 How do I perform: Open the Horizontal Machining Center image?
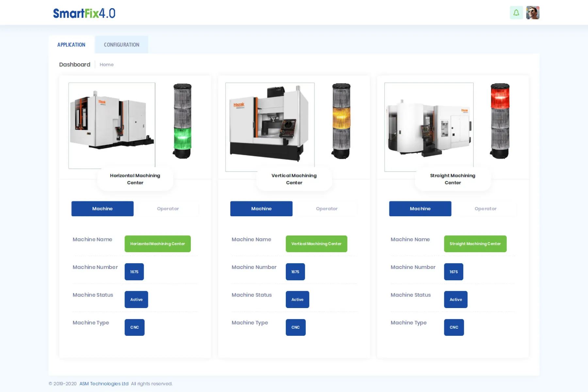112,125
